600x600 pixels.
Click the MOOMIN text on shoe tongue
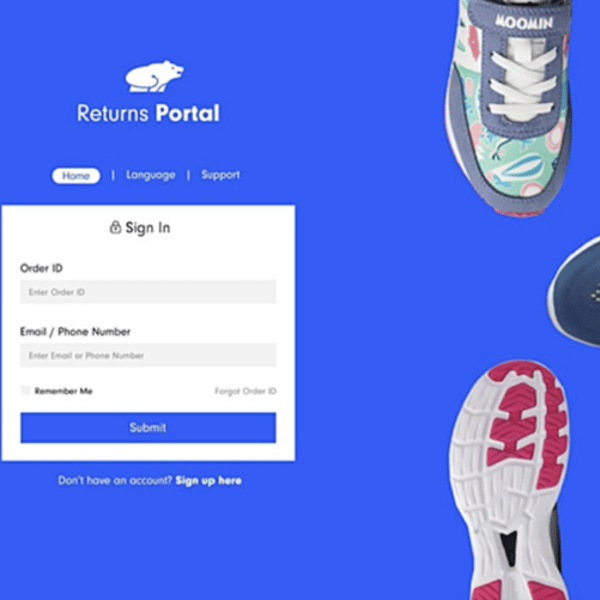click(x=524, y=22)
